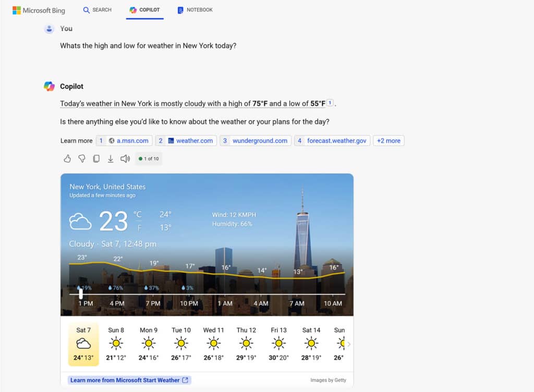
Task: Select the Copilot tab
Action: [x=145, y=10]
